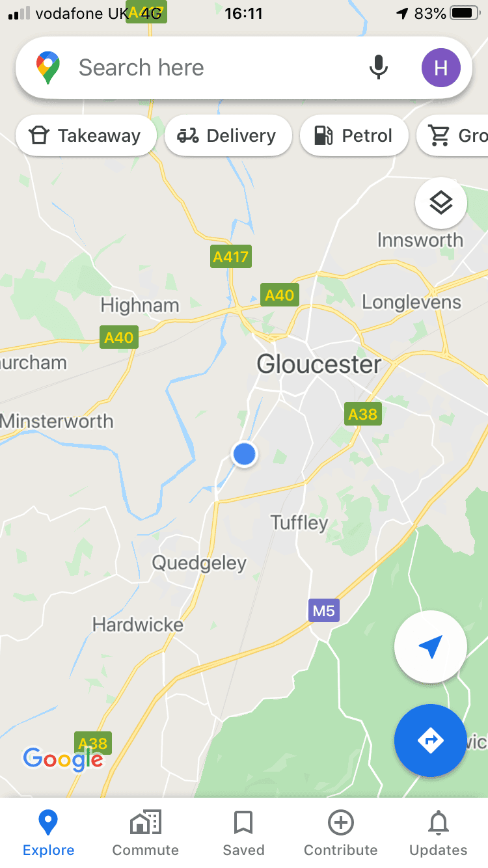Tap the blue directions button
Screen dimensions: 488x868
click(x=431, y=740)
